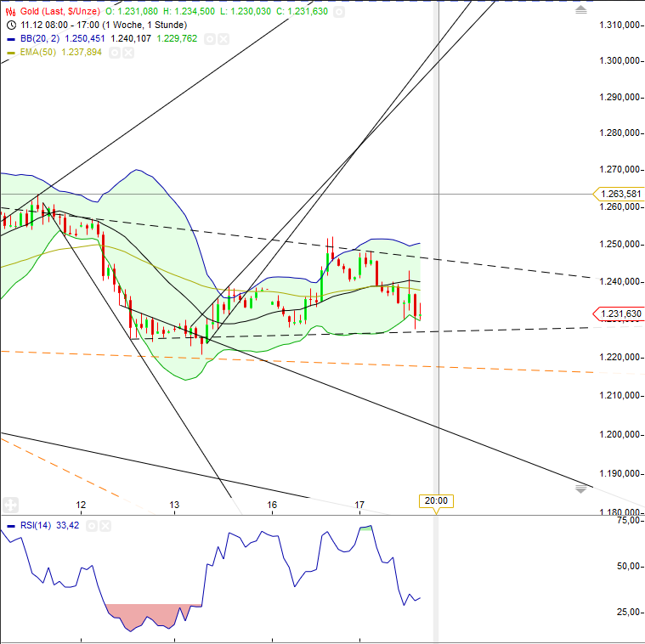
Task: Click the EMA(50) indicator label
Action: pyautogui.click(x=38, y=52)
